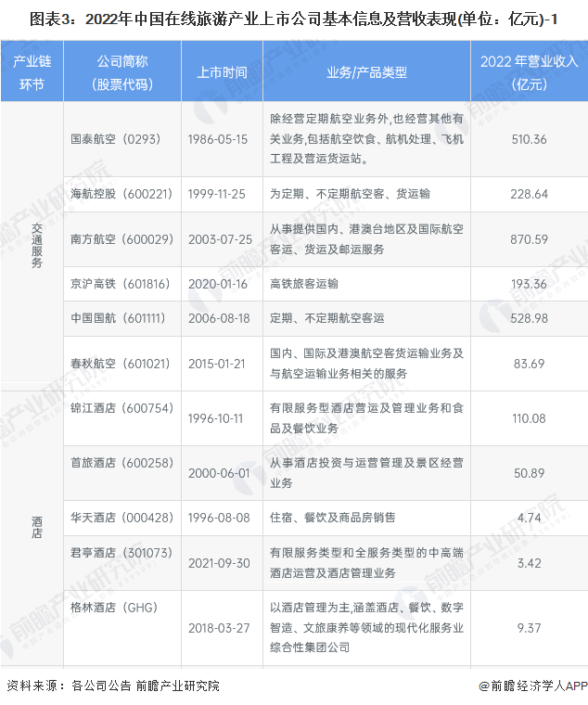Click revenue value '9.37'

(530, 628)
